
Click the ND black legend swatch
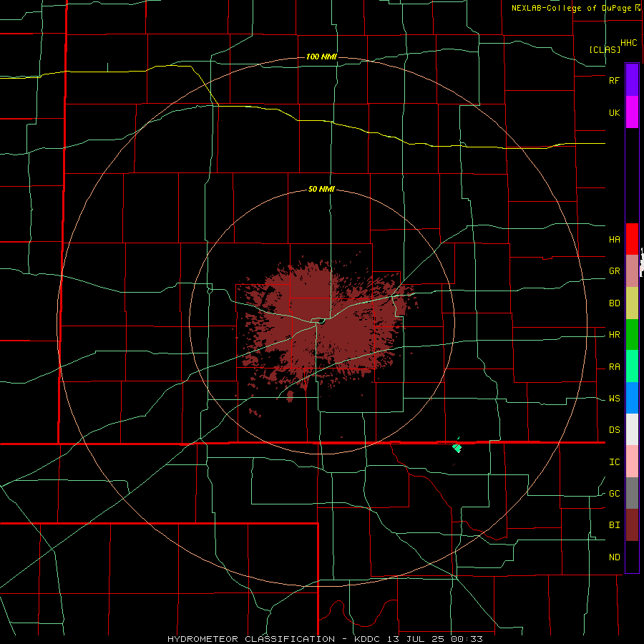(x=632, y=557)
